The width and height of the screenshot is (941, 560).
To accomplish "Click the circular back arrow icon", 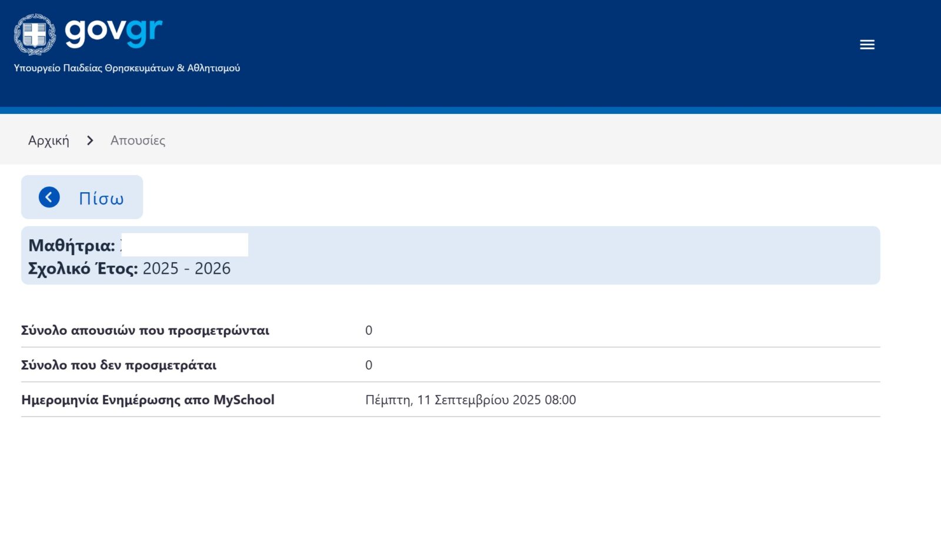I will 49,197.
